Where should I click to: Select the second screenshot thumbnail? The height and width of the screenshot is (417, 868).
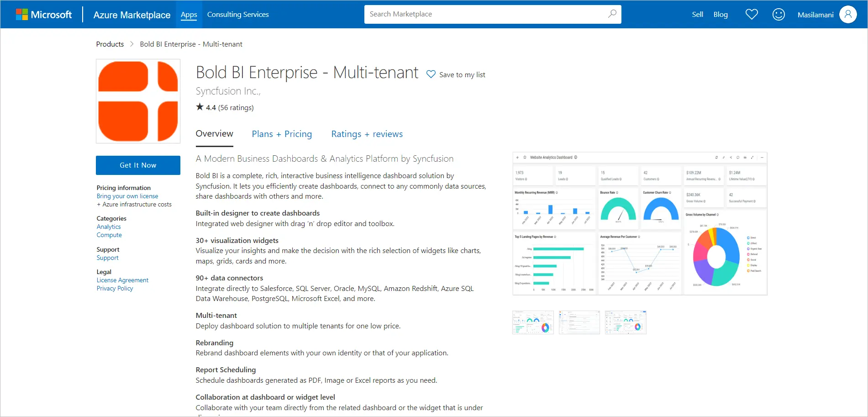click(579, 322)
